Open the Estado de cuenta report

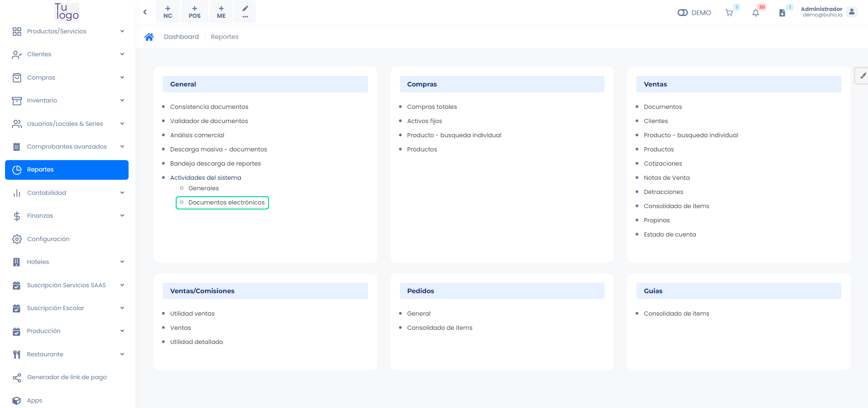click(669, 234)
